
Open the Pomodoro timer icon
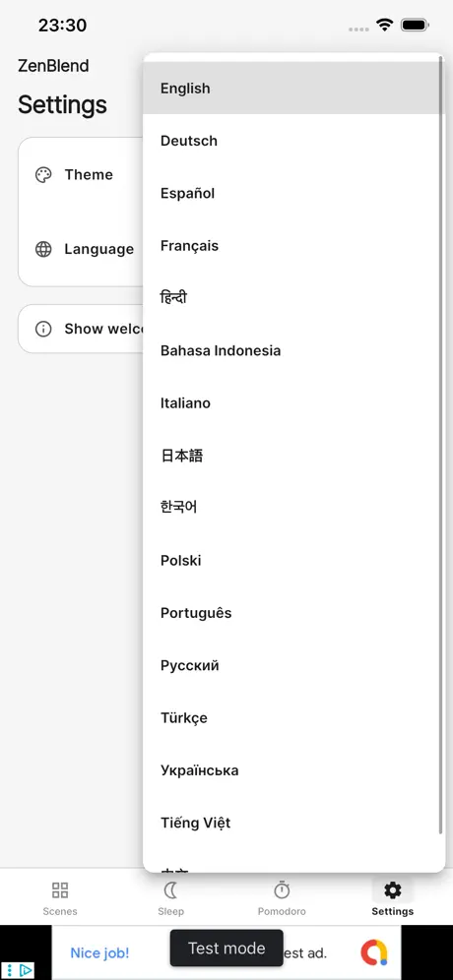click(x=282, y=889)
